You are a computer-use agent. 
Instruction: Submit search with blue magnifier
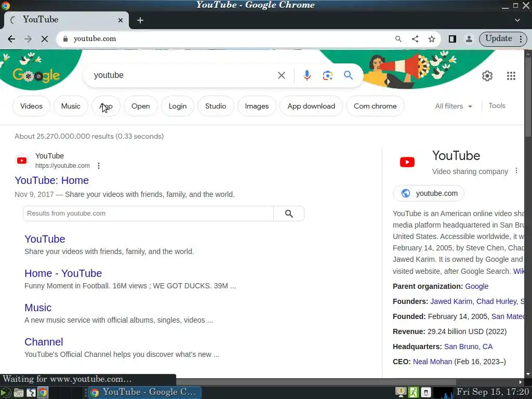coord(348,75)
